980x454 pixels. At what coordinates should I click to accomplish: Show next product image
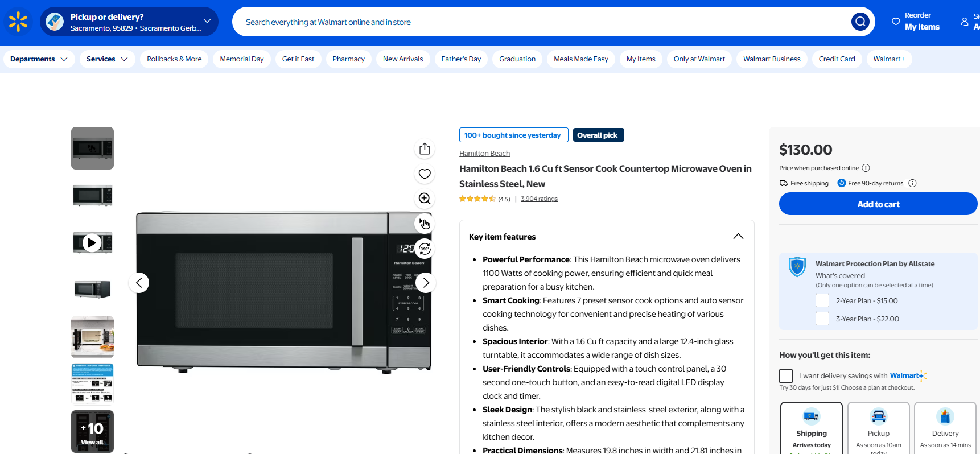tap(426, 283)
